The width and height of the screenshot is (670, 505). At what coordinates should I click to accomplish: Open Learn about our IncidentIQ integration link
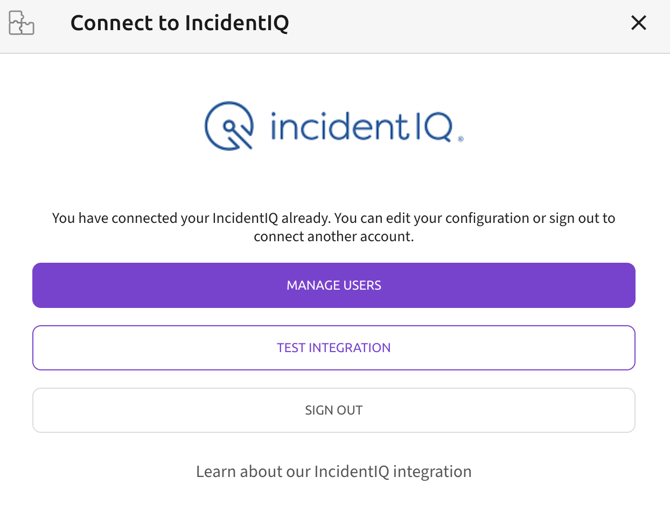334,472
